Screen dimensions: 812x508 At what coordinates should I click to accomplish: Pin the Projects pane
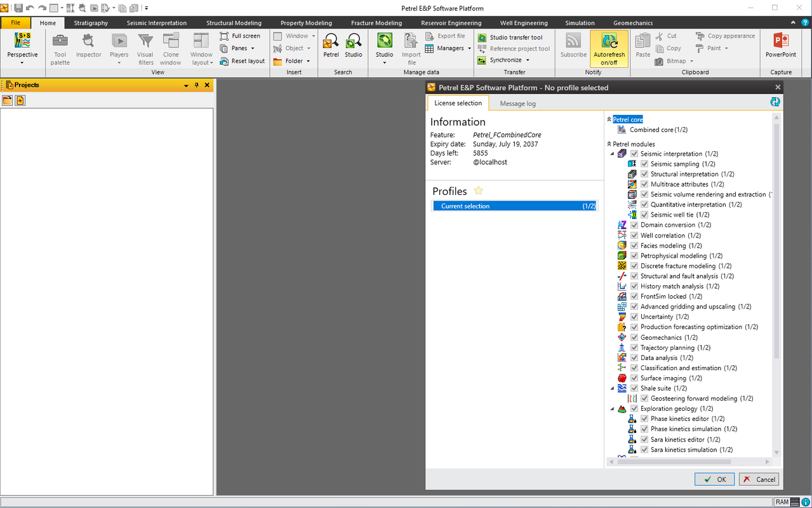196,85
